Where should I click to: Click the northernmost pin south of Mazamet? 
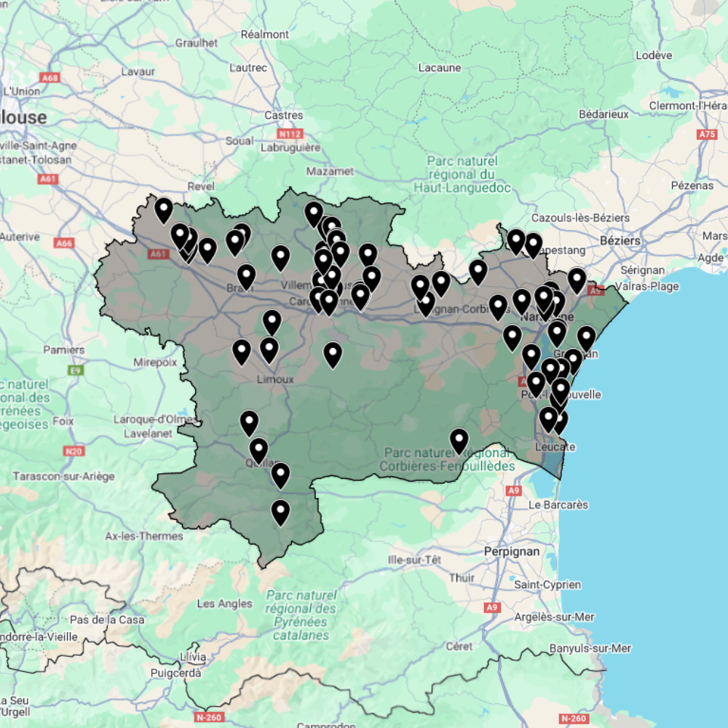[x=314, y=214]
